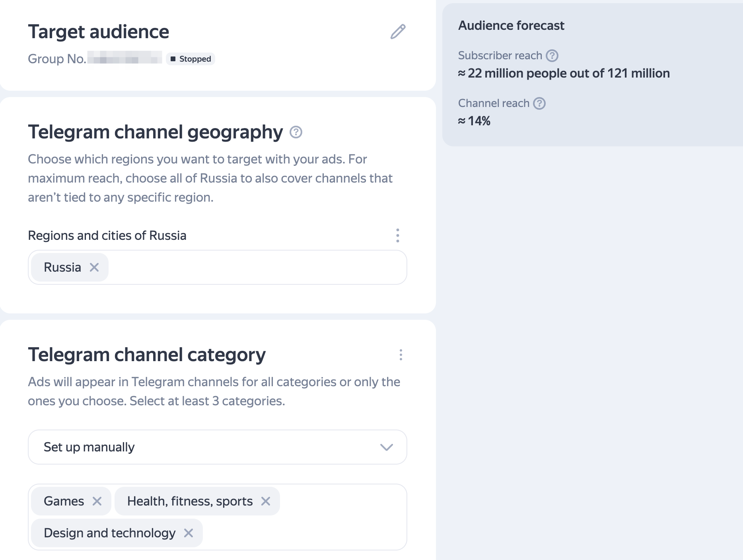Show help for Channel reach

tap(539, 103)
